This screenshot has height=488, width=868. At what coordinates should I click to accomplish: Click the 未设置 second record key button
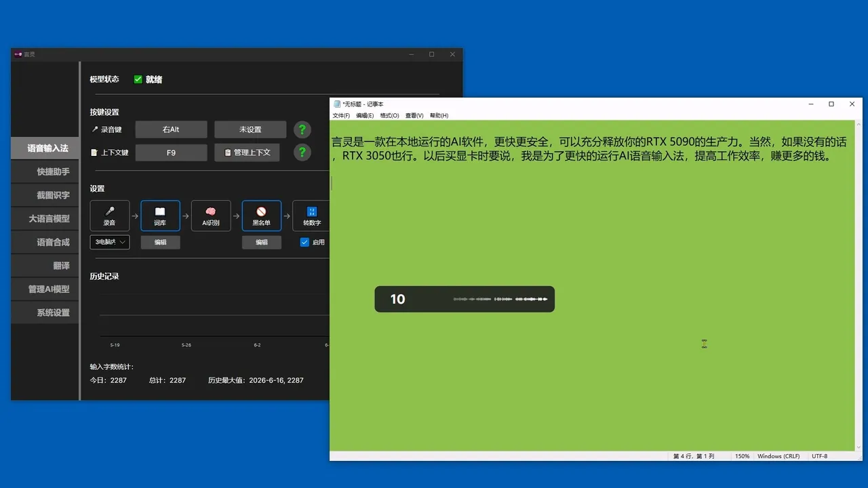pyautogui.click(x=250, y=129)
